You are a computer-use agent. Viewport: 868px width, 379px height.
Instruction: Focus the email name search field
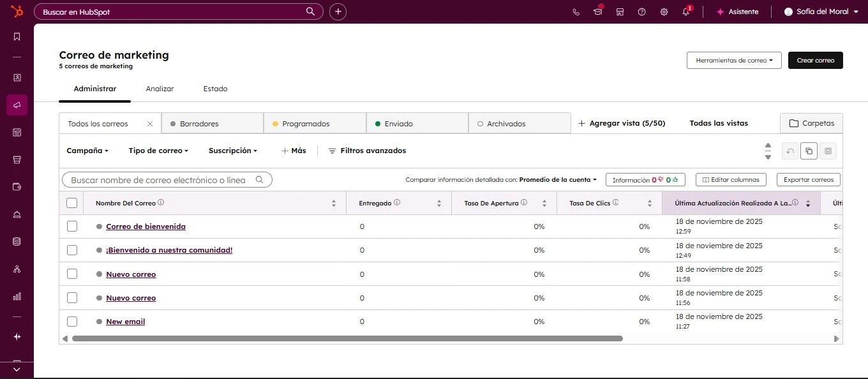[160, 180]
